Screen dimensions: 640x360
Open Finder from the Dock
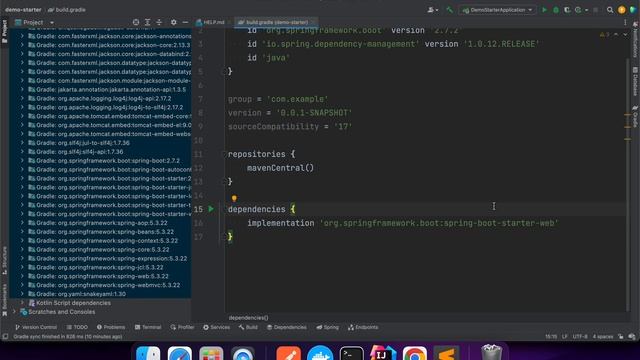(x=148, y=354)
